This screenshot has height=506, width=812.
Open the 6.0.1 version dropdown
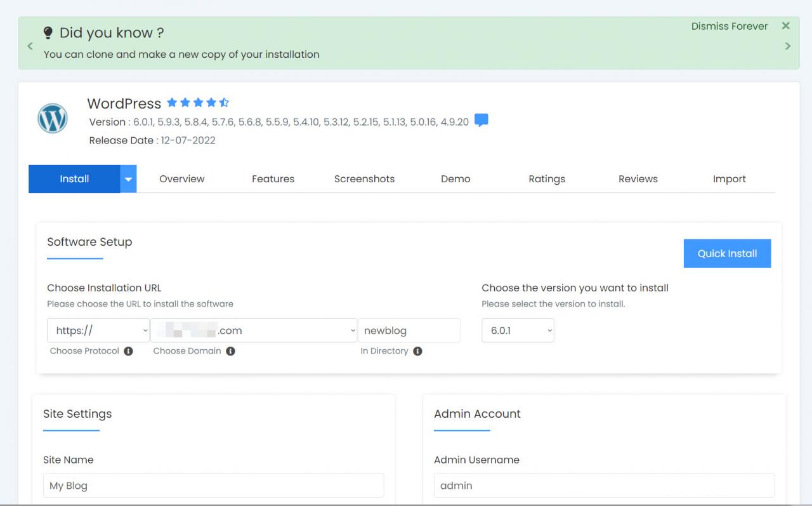[518, 330]
